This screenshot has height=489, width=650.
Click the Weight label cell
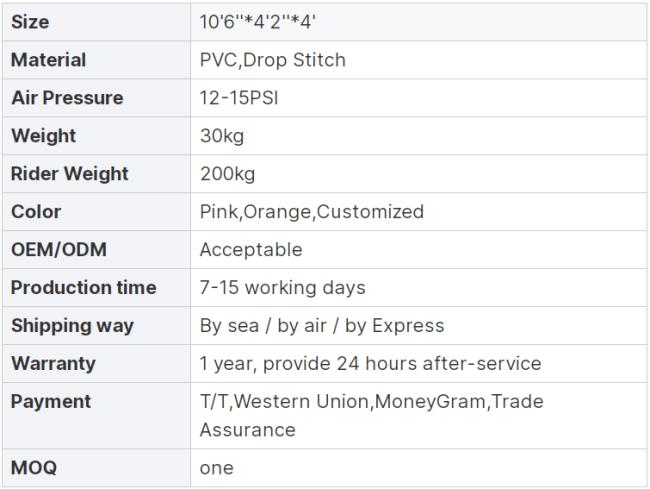click(x=96, y=136)
